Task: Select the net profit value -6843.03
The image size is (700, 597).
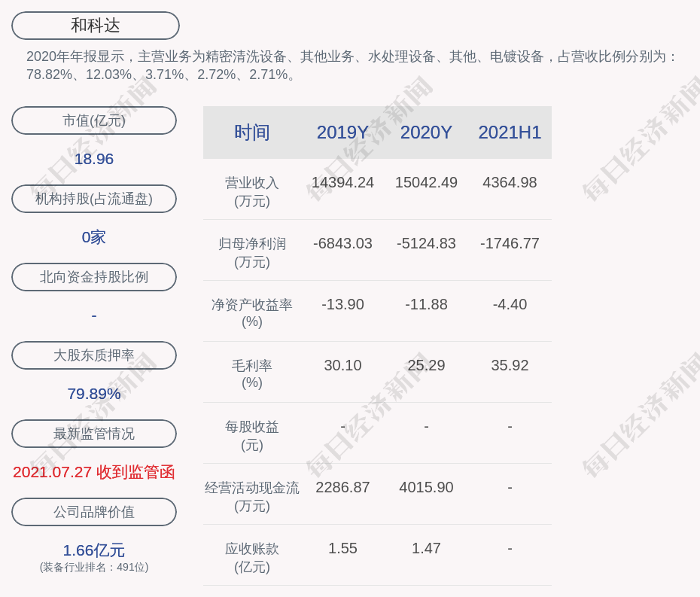Action: click(343, 244)
